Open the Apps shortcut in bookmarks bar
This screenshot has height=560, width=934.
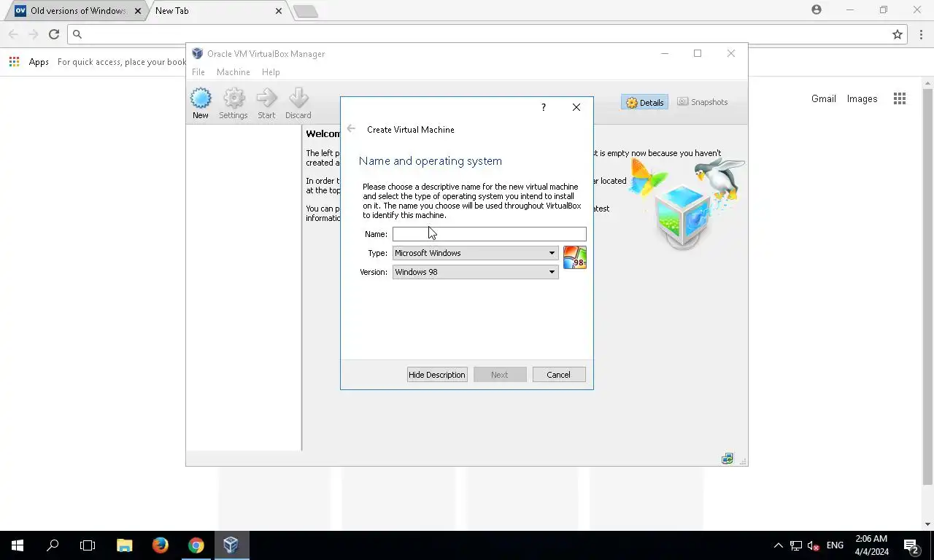[29, 62]
